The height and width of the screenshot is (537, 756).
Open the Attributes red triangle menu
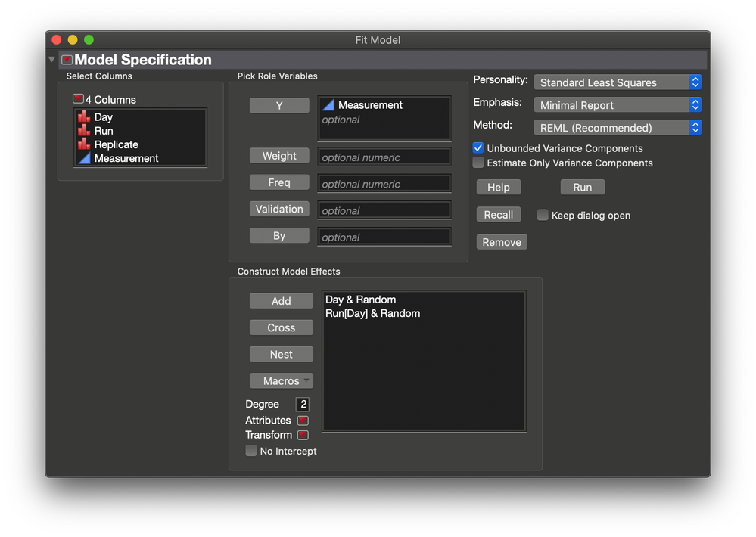coord(303,421)
